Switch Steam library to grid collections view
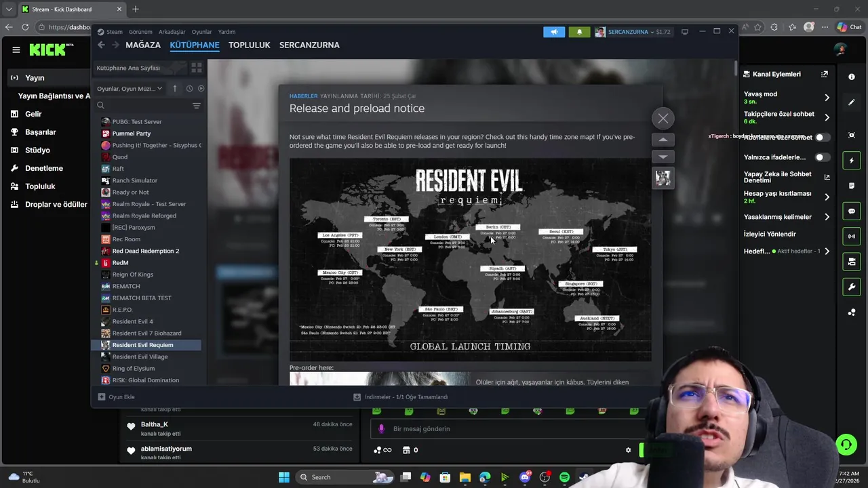 197,68
